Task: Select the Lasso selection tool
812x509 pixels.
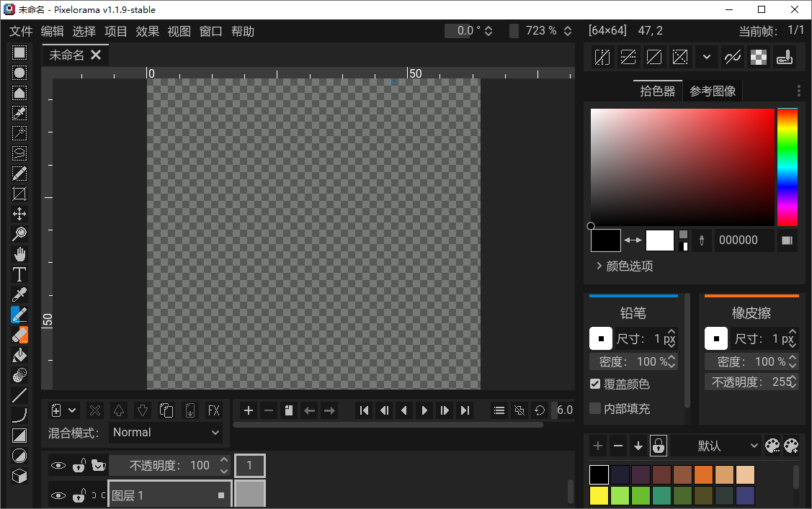Action: pyautogui.click(x=19, y=153)
